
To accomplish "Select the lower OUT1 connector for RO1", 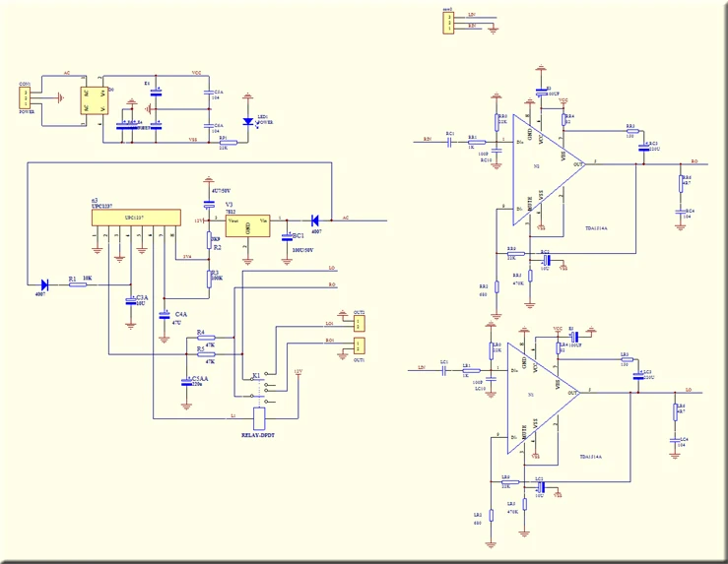I will [359, 345].
